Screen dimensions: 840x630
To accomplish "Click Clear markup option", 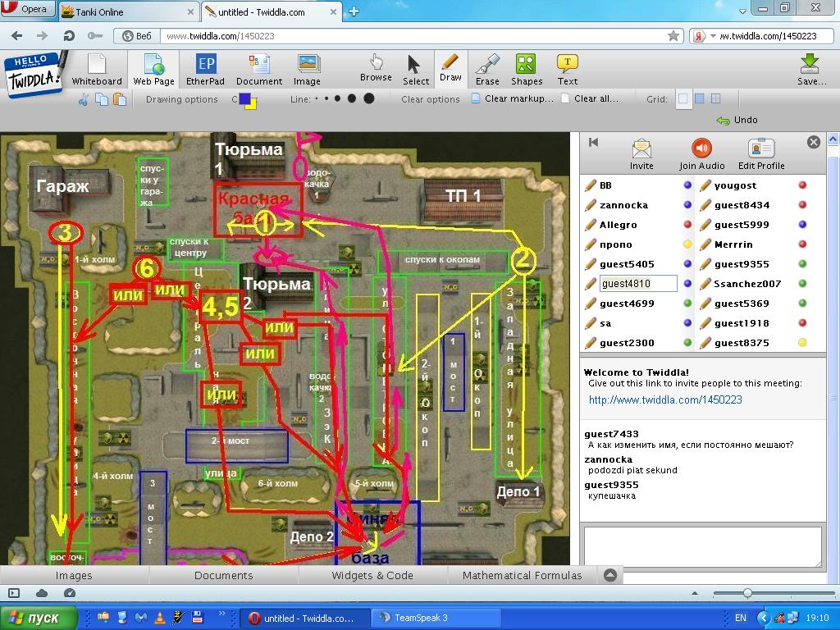I will pyautogui.click(x=512, y=98).
